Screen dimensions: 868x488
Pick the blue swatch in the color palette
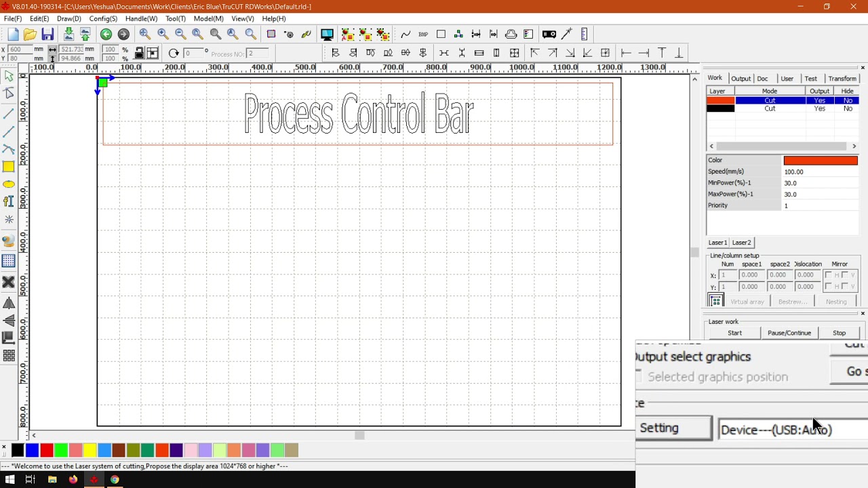point(32,450)
